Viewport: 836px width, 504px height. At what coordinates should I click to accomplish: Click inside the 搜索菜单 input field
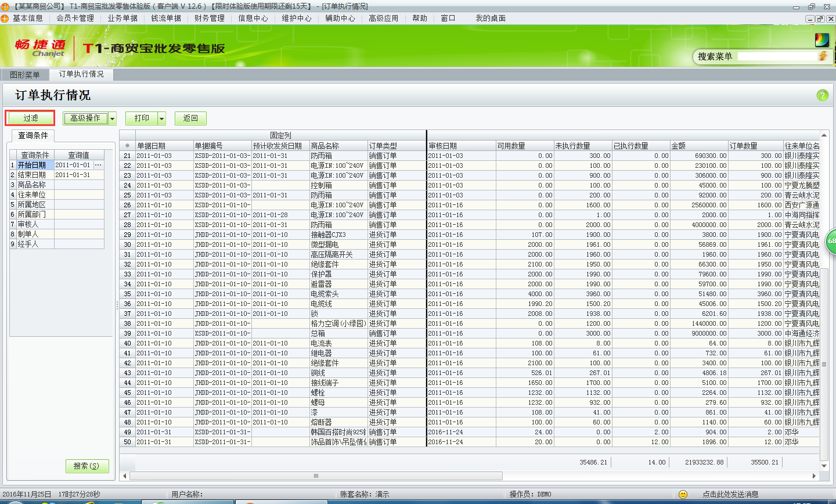click(x=777, y=56)
